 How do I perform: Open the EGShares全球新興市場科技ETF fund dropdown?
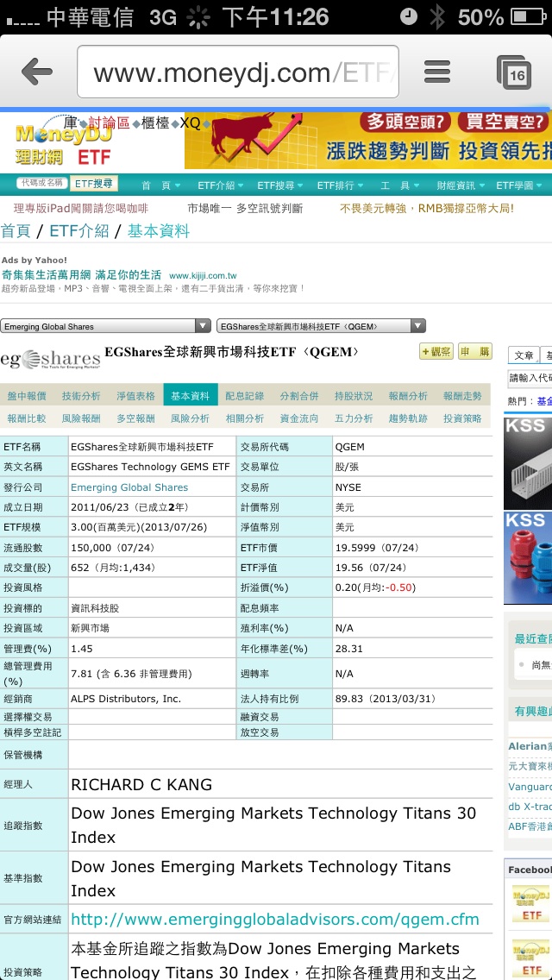pos(321,326)
